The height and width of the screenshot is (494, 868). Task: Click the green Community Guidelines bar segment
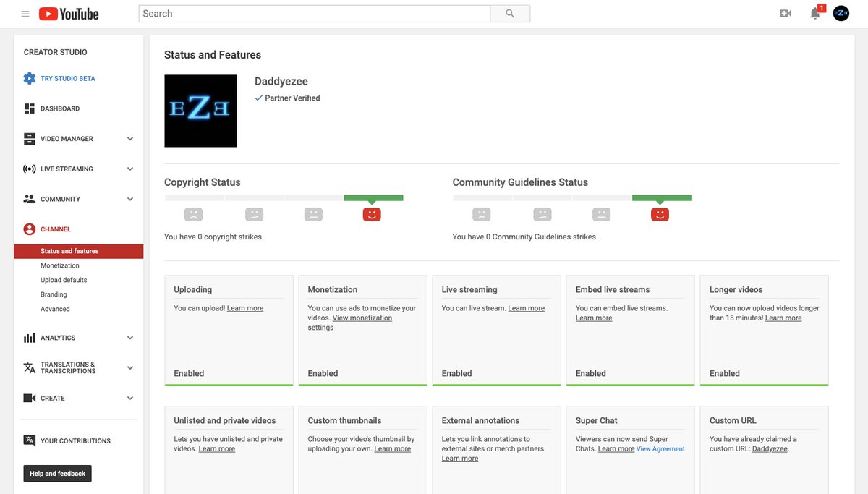[662, 197]
